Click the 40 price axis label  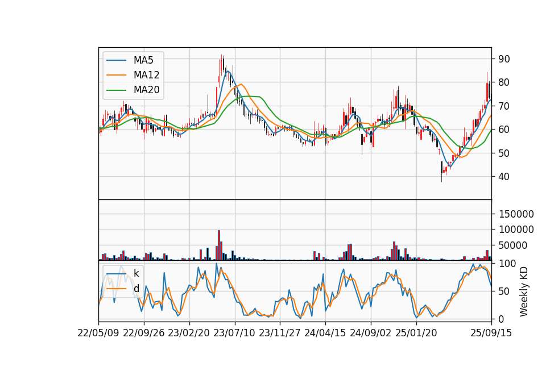[x=504, y=177]
